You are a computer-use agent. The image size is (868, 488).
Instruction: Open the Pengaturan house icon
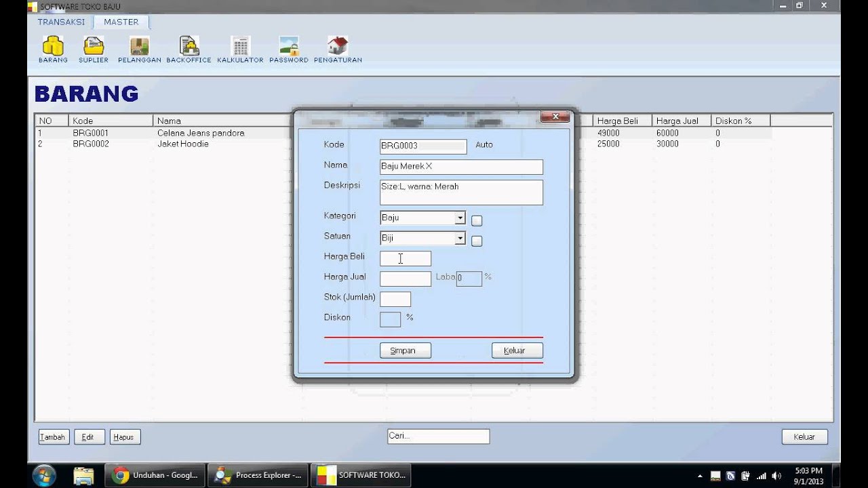(x=338, y=46)
